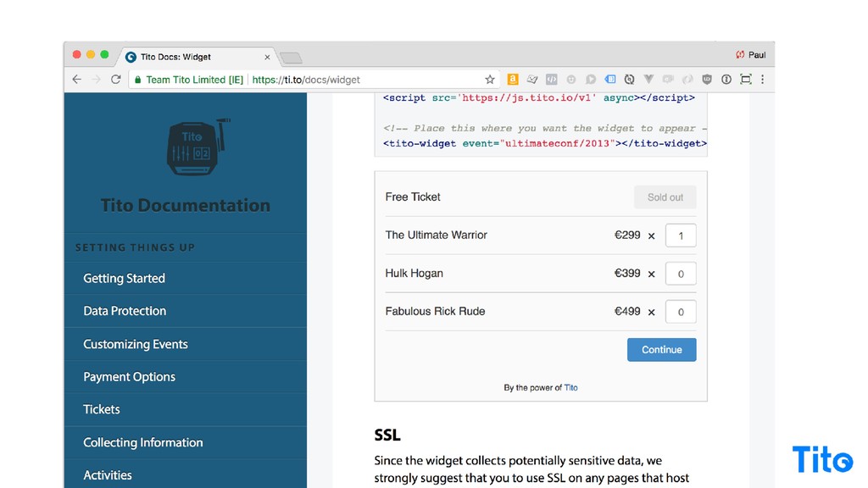Open the Amazon extension icon
The image size is (868, 488).
point(513,80)
